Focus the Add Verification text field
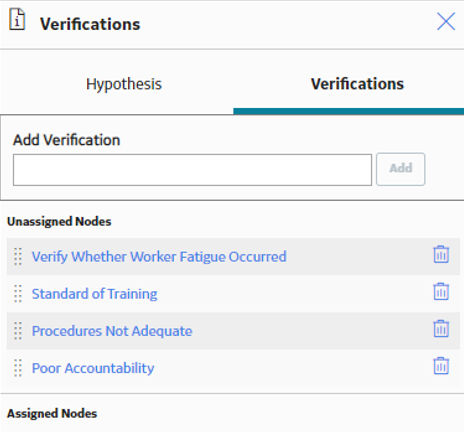The height and width of the screenshot is (432, 464). (192, 170)
